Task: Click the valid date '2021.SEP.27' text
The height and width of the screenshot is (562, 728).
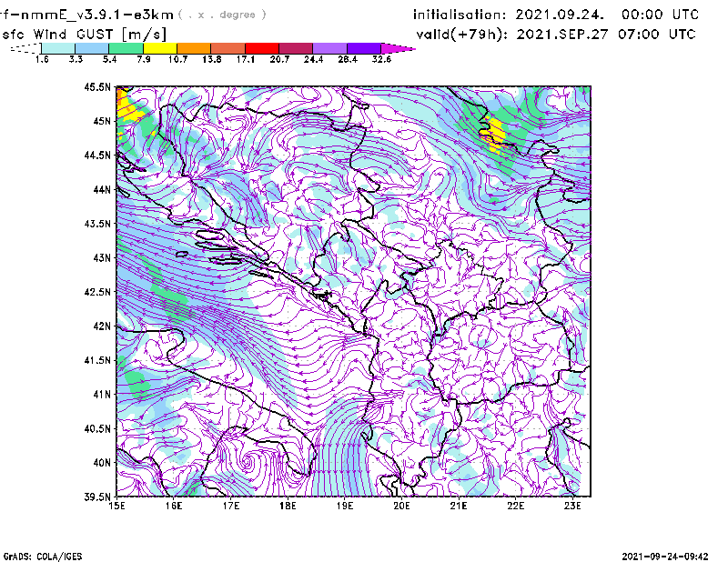Action: click(x=562, y=35)
